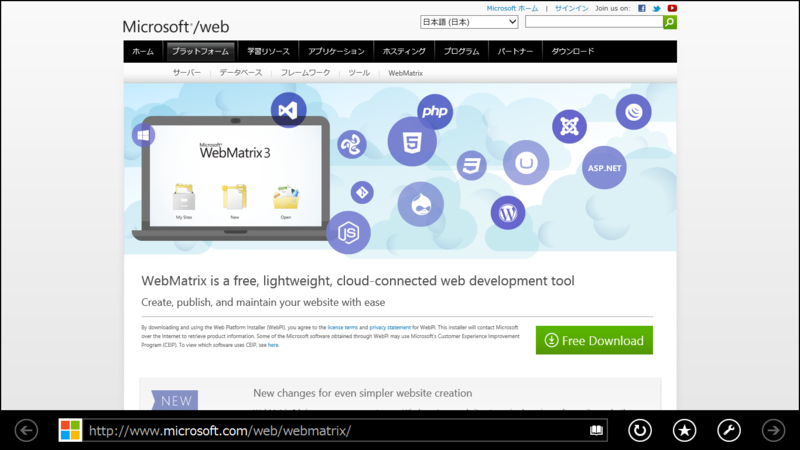Open the ホスティング navigation item
Viewport: 800px width, 450px height.
(x=404, y=52)
